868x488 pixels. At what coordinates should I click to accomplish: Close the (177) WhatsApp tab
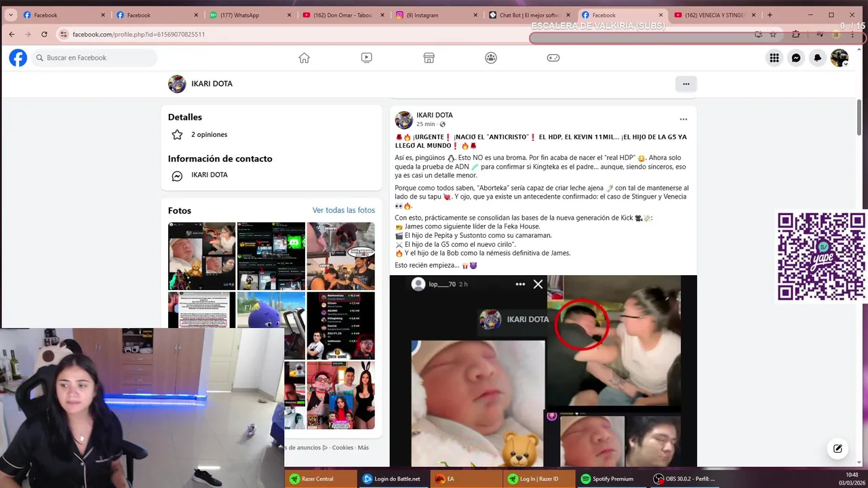point(290,15)
